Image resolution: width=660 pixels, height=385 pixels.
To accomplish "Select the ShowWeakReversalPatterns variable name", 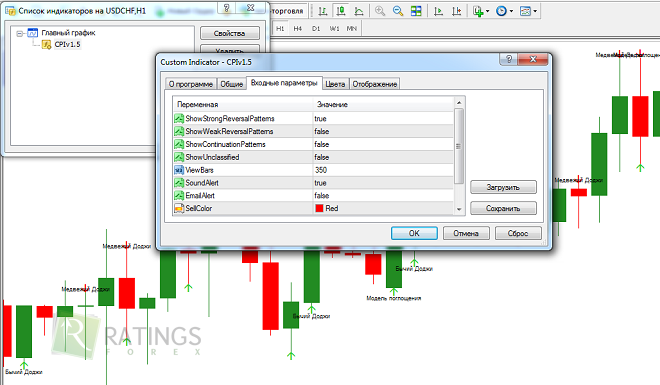I will point(229,131).
